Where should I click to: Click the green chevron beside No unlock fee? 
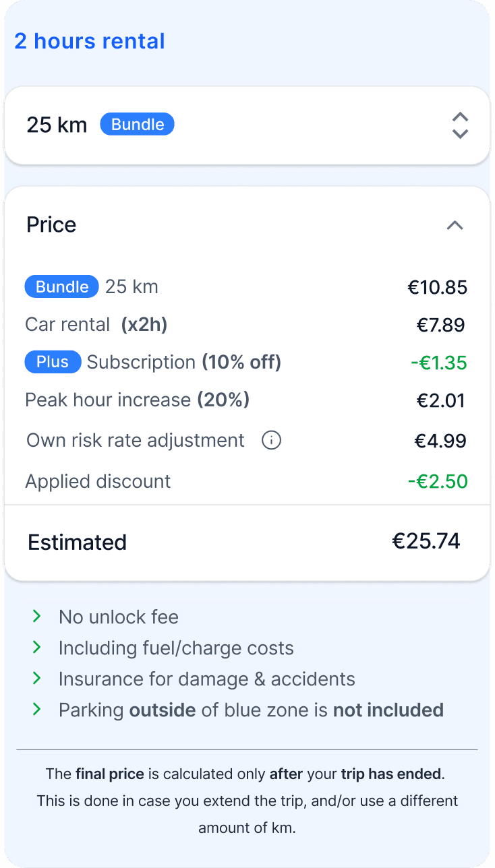click(37, 617)
